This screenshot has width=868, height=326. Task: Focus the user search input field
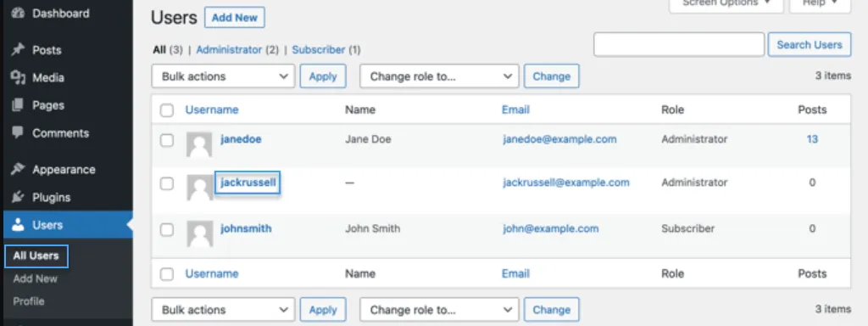pos(679,45)
